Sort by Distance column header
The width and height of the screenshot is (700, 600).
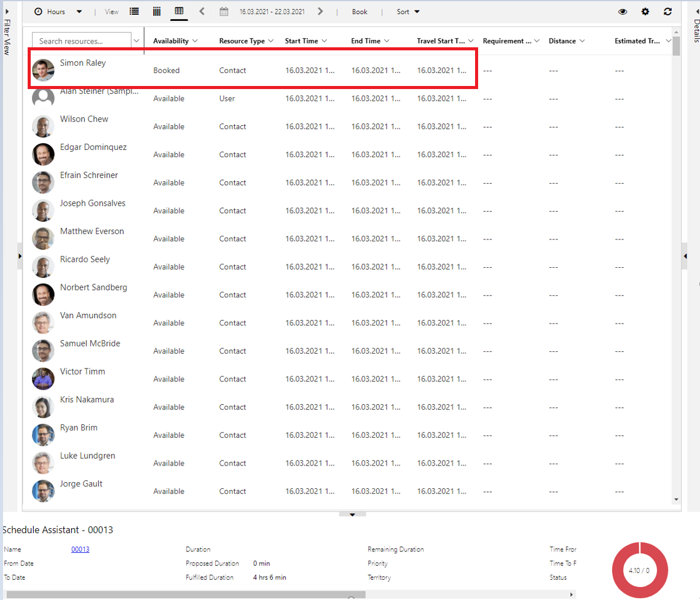[x=567, y=41]
